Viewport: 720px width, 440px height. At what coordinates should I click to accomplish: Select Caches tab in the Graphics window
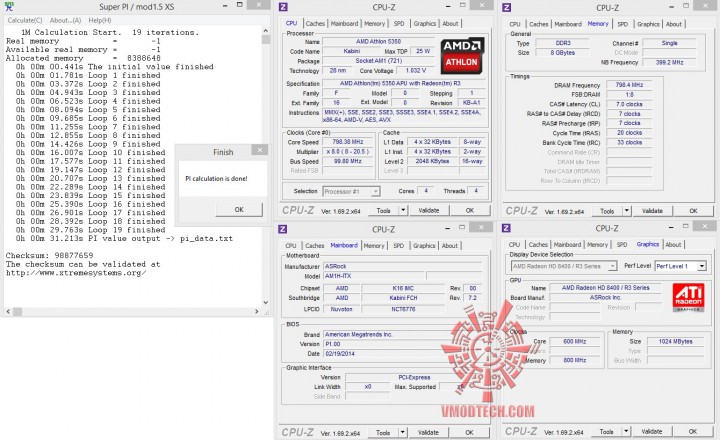click(x=538, y=245)
